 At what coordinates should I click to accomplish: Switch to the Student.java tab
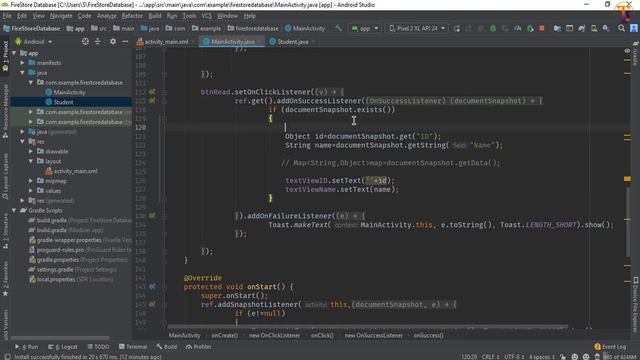[x=292, y=42]
